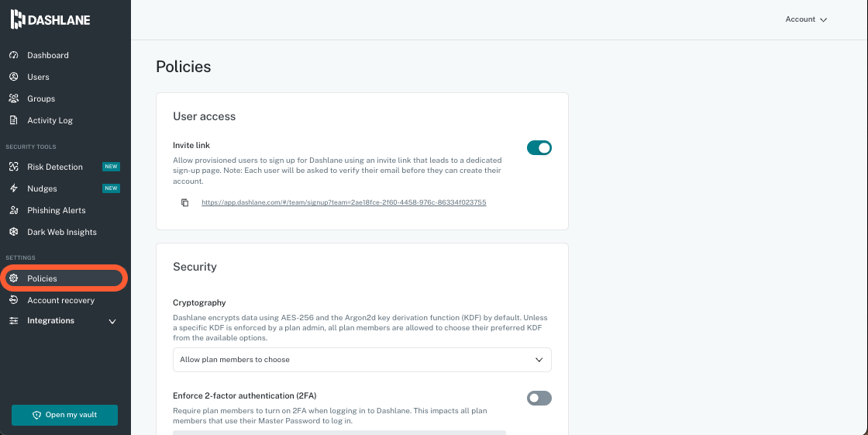Click the Open my vault button

[x=64, y=415]
